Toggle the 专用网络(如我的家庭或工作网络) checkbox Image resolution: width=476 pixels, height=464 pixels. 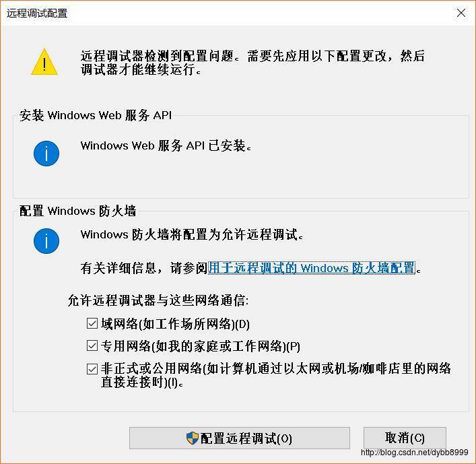click(92, 345)
